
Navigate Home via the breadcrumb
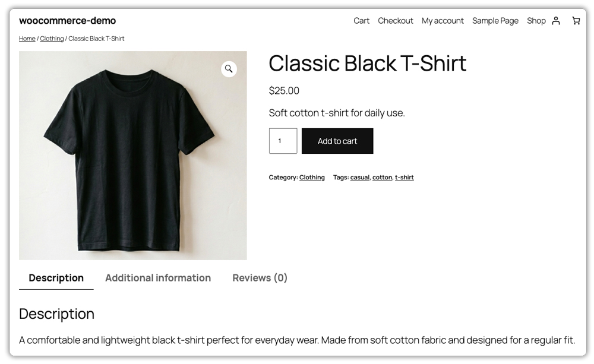27,38
